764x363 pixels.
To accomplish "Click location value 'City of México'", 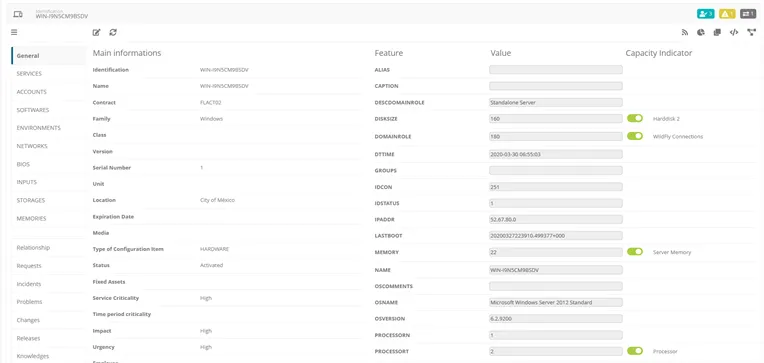I will [x=217, y=200].
